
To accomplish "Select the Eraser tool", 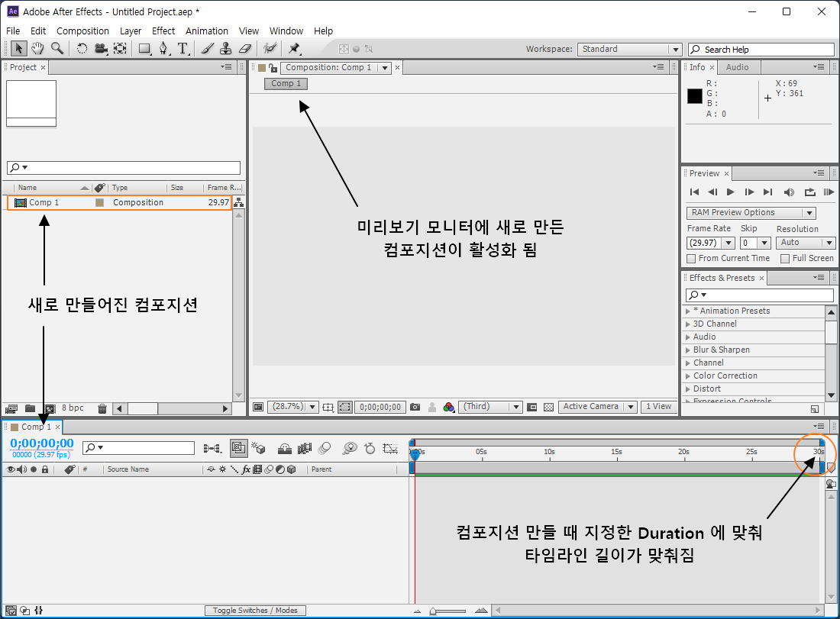I will [x=245, y=49].
